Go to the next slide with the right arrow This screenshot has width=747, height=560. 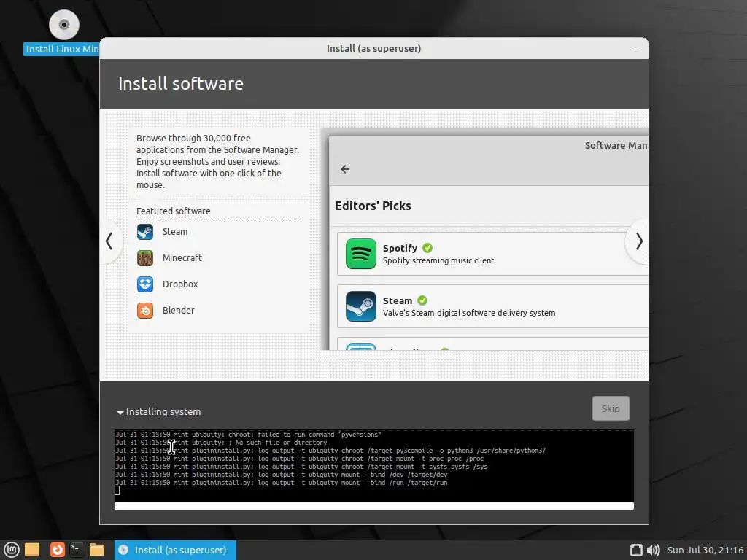(x=638, y=241)
